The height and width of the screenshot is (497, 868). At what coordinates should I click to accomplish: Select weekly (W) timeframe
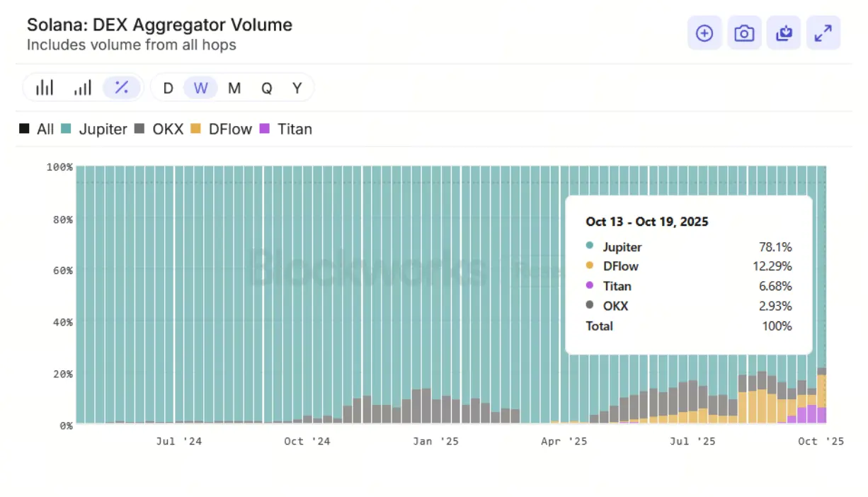(x=201, y=88)
